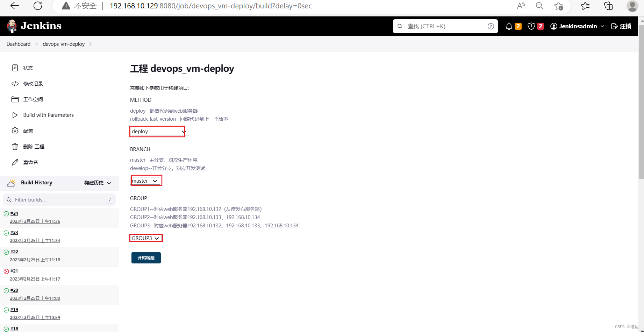Image resolution: width=644 pixels, height=332 pixels.
Task: Open 修改记录 changes page
Action: pyautogui.click(x=33, y=84)
